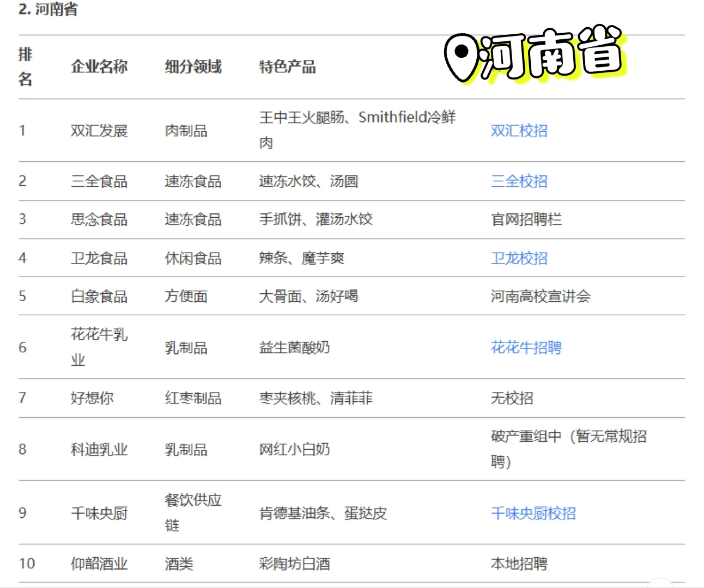Click the 酒类 category cell
The width and height of the screenshot is (704, 588).
179,563
